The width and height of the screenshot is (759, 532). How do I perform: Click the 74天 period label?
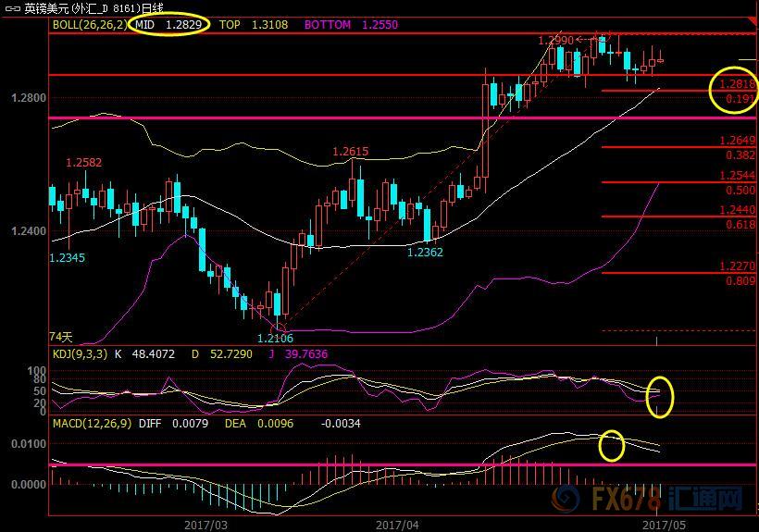[61, 338]
